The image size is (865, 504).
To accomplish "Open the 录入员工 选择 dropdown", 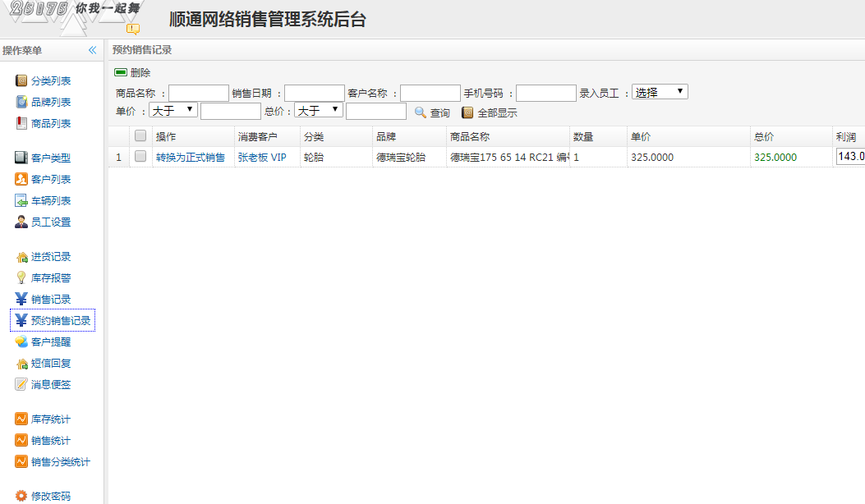I will (x=660, y=92).
